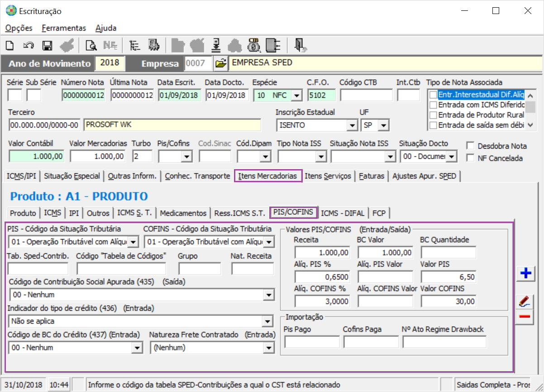This screenshot has width=544, height=392.
Task: Click the CTB money bag icon
Action: pos(254,45)
